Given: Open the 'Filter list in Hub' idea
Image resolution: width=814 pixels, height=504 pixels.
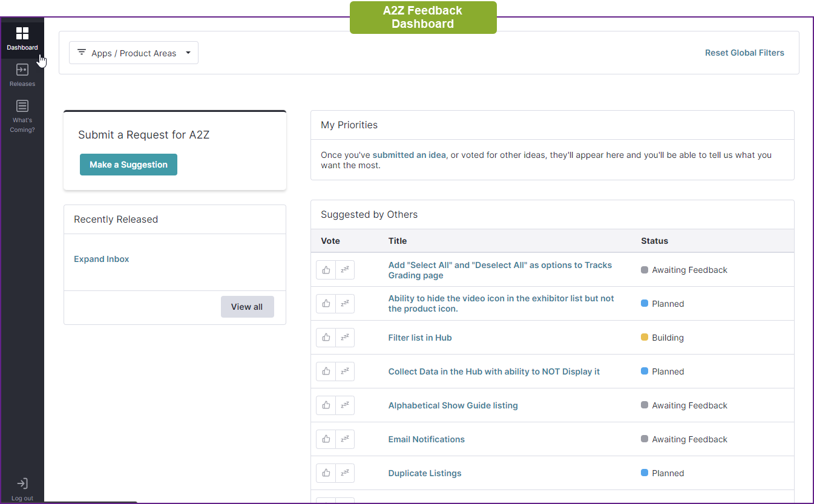Looking at the screenshot, I should pyautogui.click(x=420, y=338).
